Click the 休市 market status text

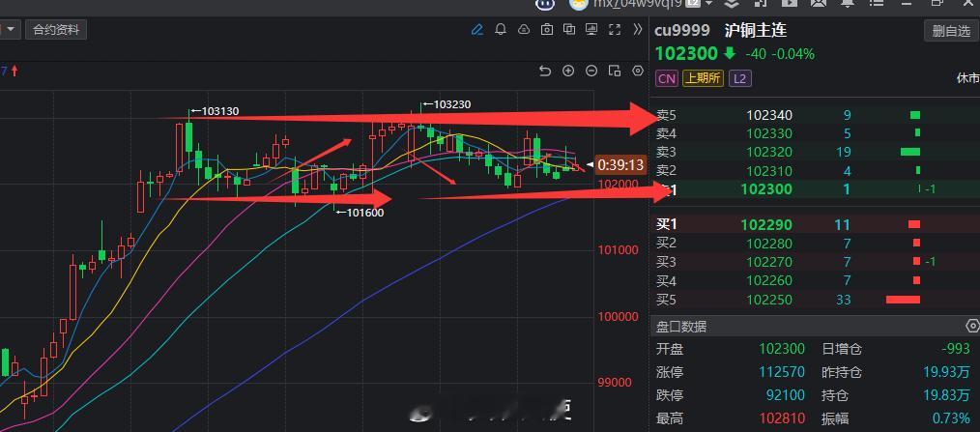(x=967, y=79)
